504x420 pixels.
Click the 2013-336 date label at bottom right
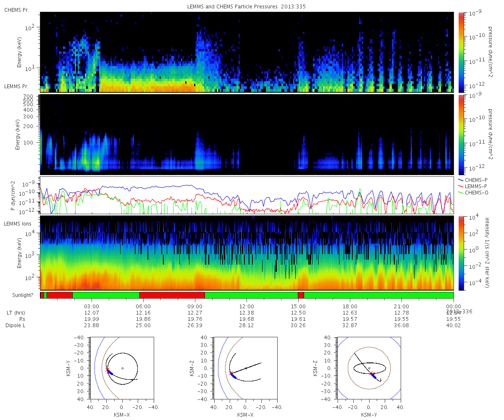(459, 312)
